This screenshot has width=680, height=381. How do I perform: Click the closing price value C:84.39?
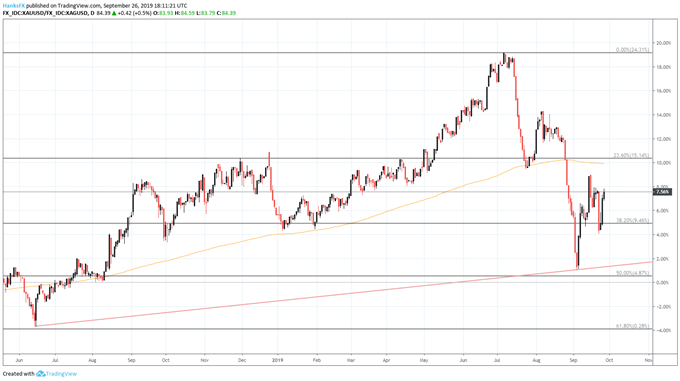tap(229, 13)
